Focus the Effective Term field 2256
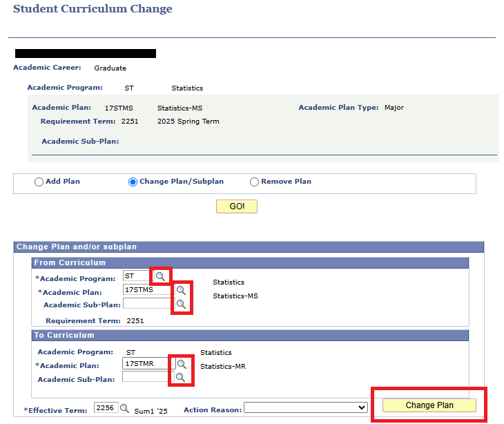The height and width of the screenshot is (424, 504). [106, 407]
